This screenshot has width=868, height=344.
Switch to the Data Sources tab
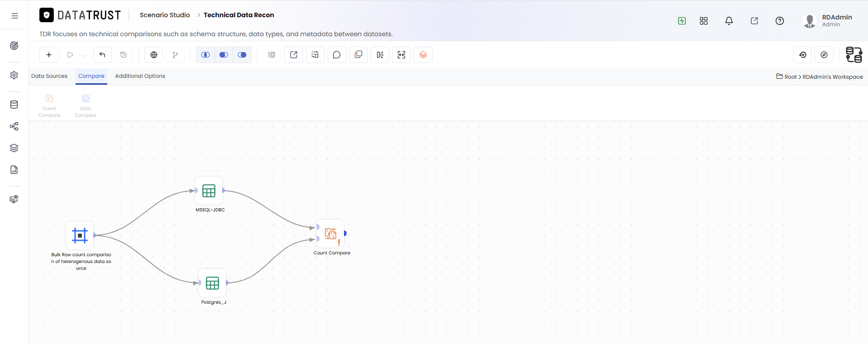pos(49,76)
